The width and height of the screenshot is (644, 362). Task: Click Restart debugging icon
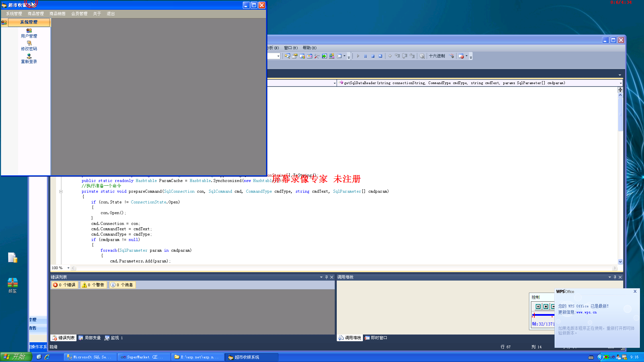pos(380,56)
